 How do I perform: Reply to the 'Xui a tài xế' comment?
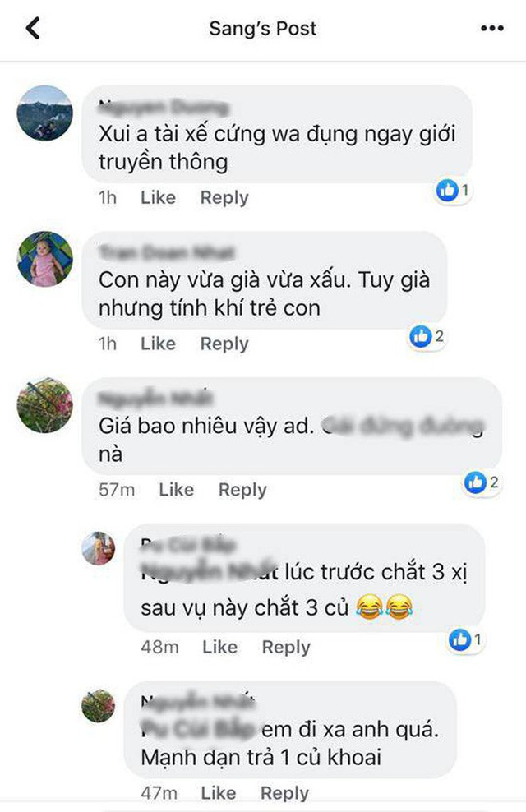[x=224, y=198]
